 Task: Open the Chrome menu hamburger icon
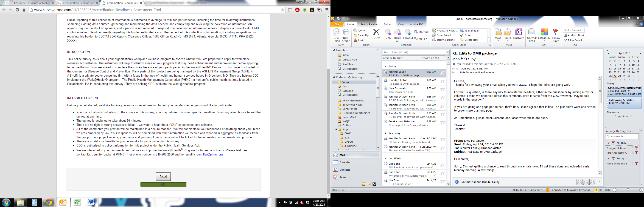click(327, 10)
